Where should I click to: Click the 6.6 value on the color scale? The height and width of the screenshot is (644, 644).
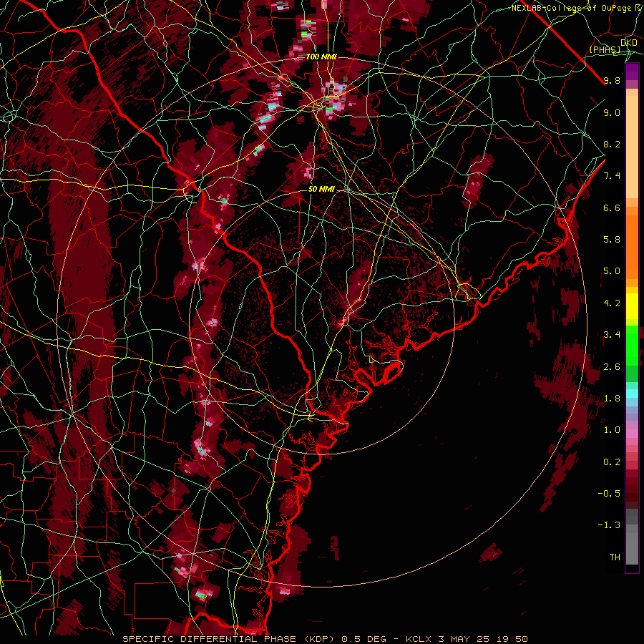[612, 208]
